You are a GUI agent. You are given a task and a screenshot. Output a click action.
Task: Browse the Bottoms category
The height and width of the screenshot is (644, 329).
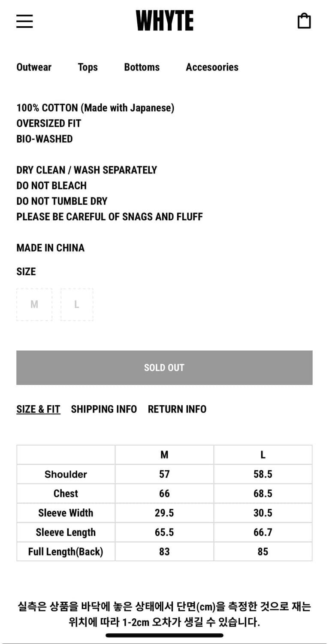point(142,67)
